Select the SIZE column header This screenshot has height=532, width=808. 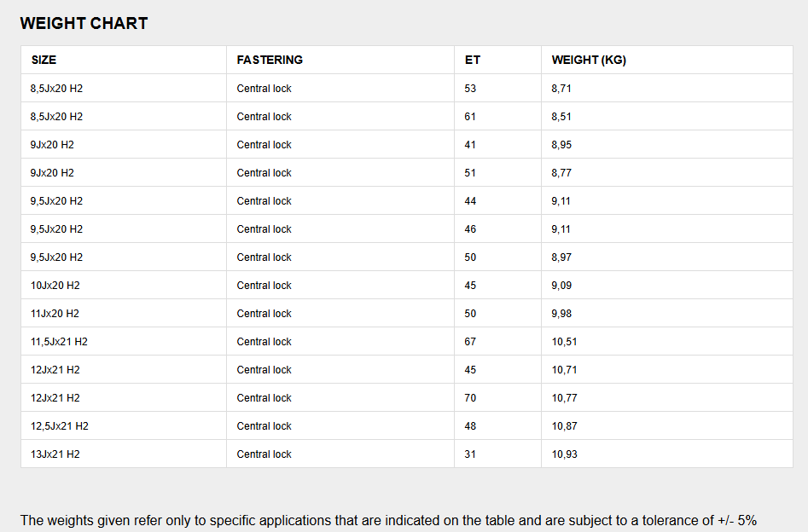(x=44, y=60)
